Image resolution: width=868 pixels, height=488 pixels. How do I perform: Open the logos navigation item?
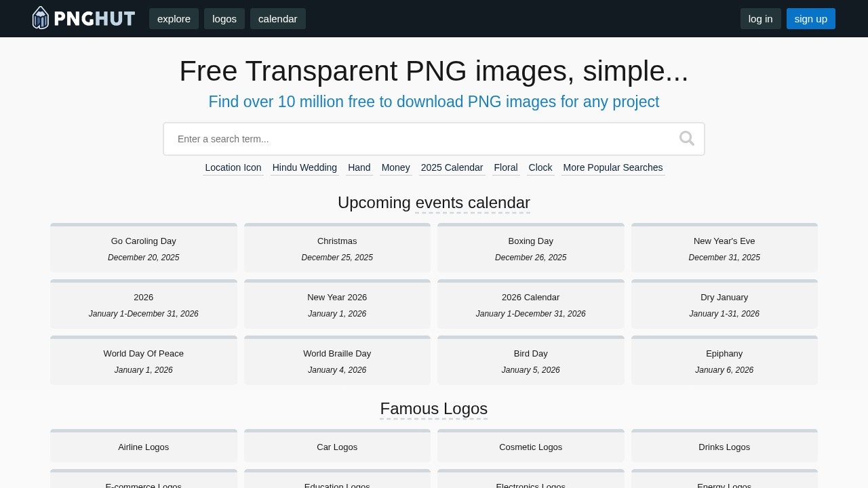(x=224, y=19)
